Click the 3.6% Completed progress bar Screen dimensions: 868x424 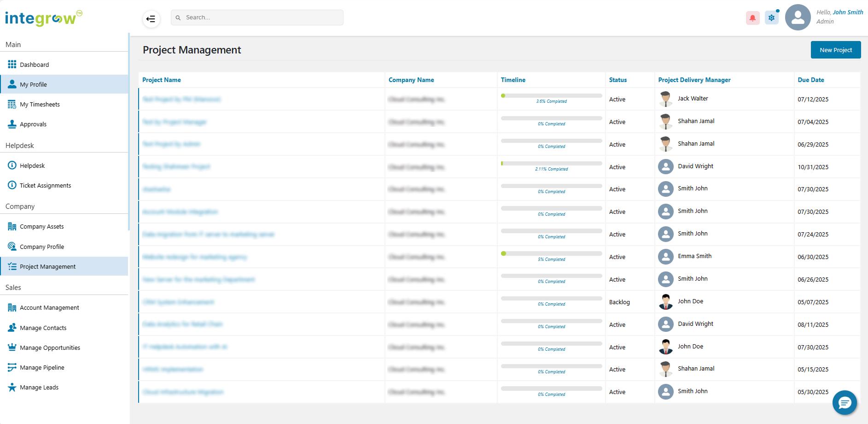(x=551, y=96)
